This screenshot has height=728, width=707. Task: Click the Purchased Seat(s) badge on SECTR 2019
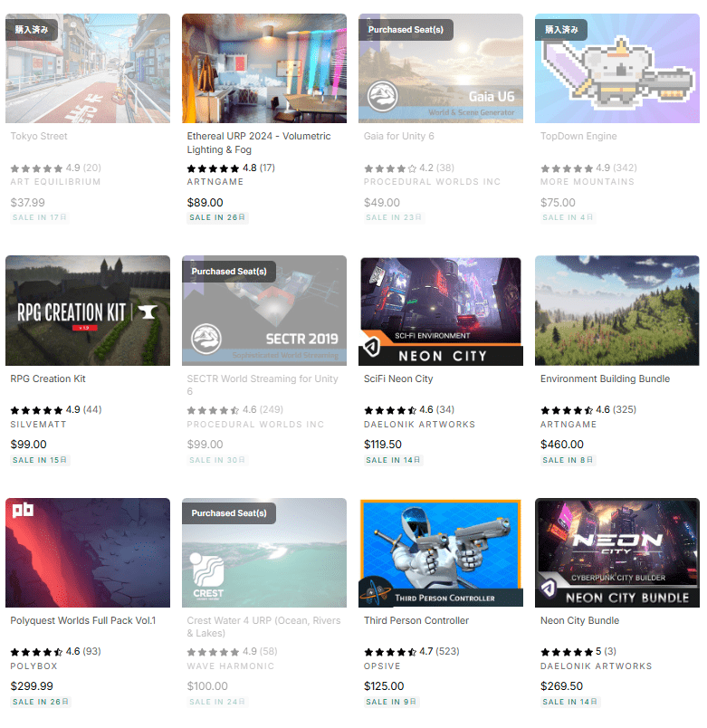pos(229,272)
